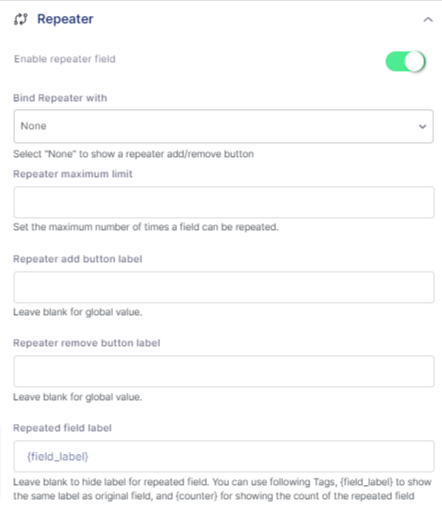The height and width of the screenshot is (512, 442).
Task: Click the down arrow of the None combo box
Action: point(422,127)
